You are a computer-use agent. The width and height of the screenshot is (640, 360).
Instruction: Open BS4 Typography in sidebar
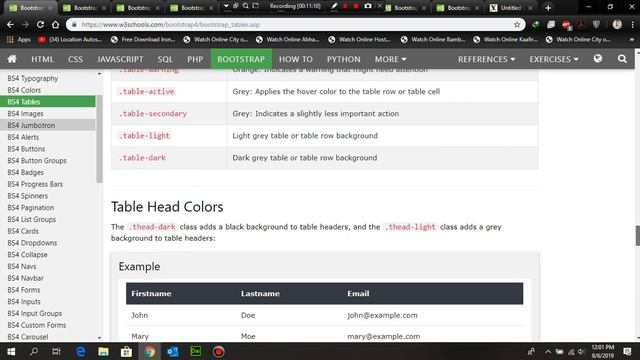(33, 78)
